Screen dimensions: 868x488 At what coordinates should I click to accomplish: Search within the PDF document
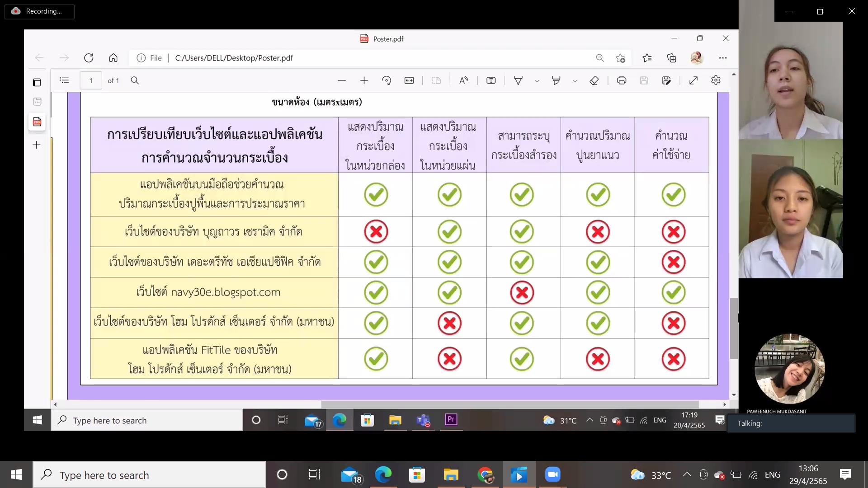pos(135,80)
